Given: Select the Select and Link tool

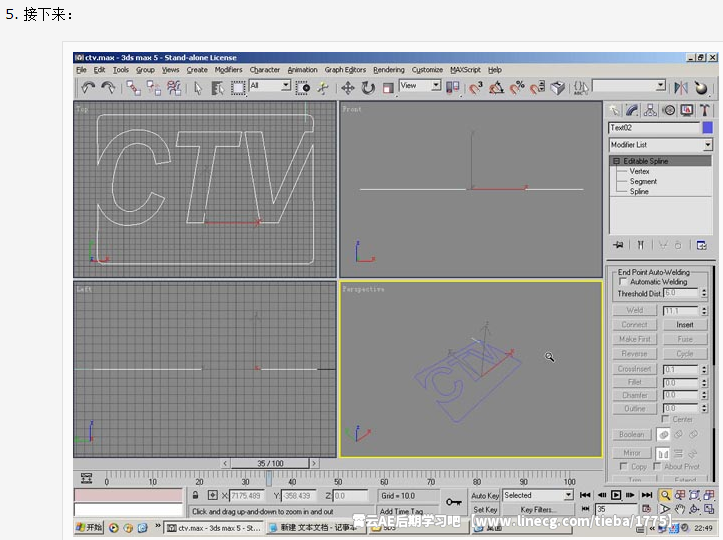Looking at the screenshot, I should [134, 88].
